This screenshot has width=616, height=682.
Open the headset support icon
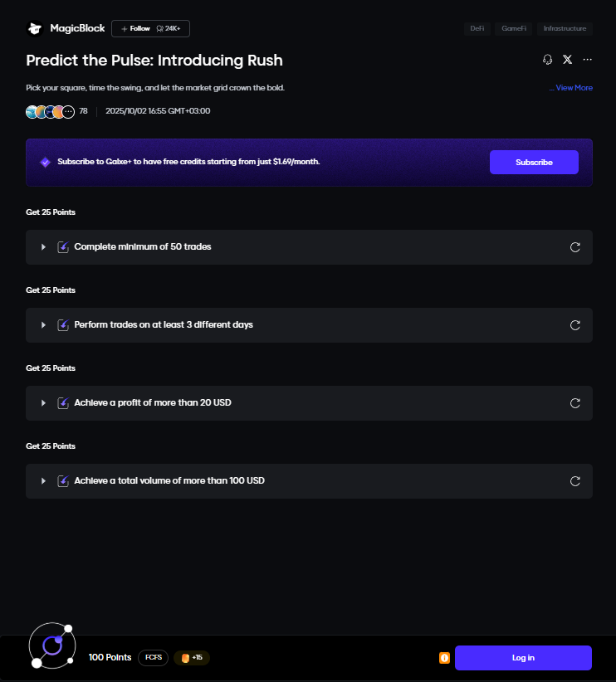point(547,60)
